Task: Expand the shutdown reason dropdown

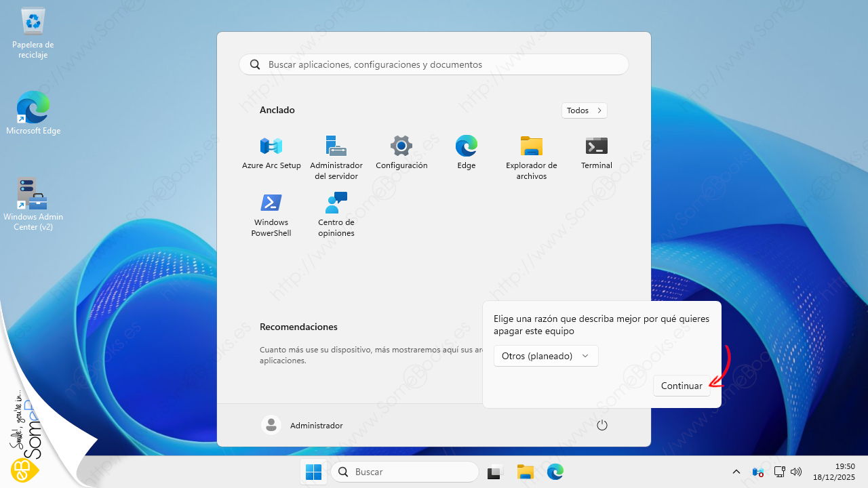Action: [546, 356]
